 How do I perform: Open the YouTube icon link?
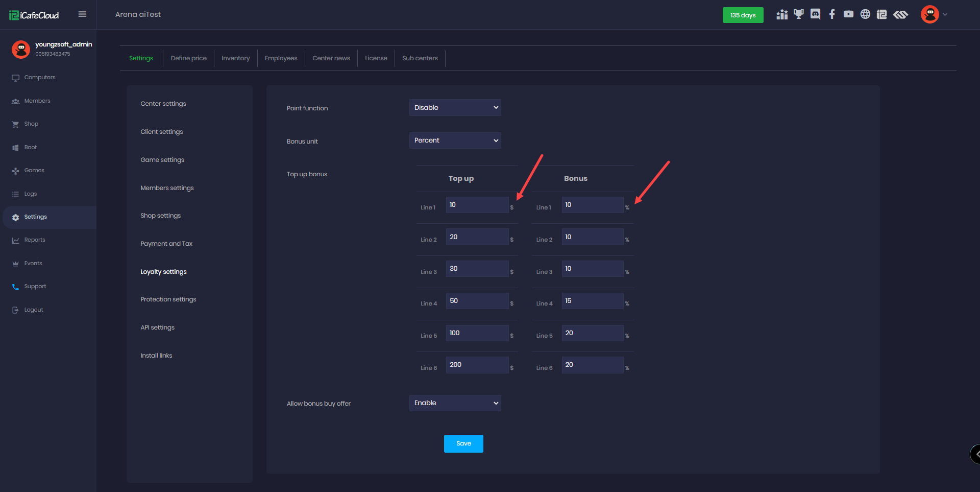point(848,14)
